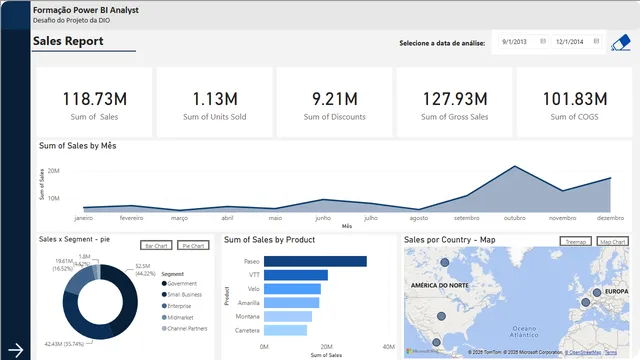The height and width of the screenshot is (360, 640).
Task: Show the country Map Chart view
Action: (613, 241)
